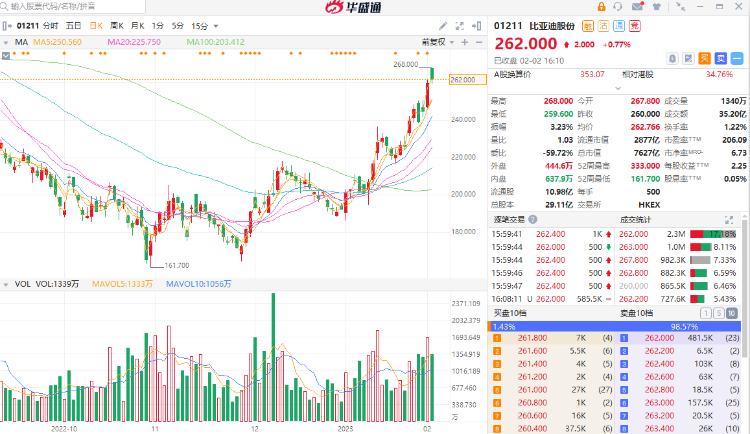Screen dimensions: 750x434
Task: Expand the 成交统计 panel icon
Action: (x=729, y=220)
